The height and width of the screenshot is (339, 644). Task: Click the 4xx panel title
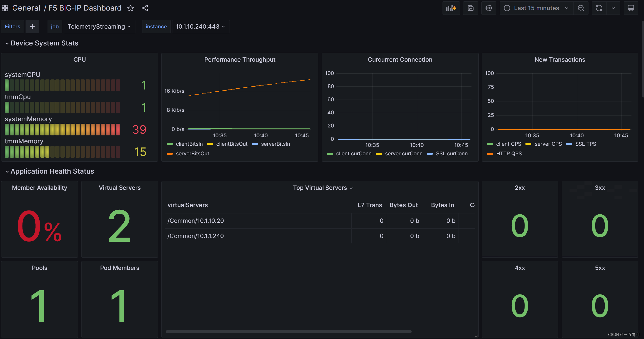[x=520, y=268]
